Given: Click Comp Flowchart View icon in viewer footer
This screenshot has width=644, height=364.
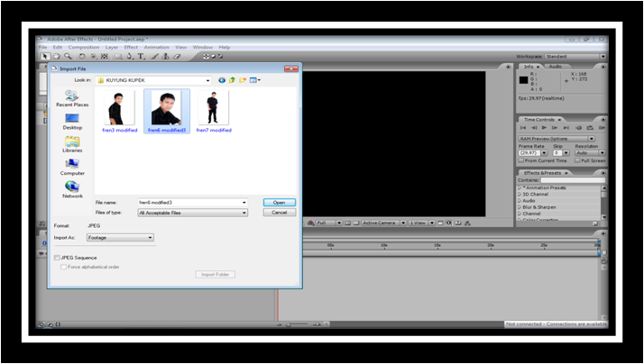Looking at the screenshot, I should click(x=467, y=223).
